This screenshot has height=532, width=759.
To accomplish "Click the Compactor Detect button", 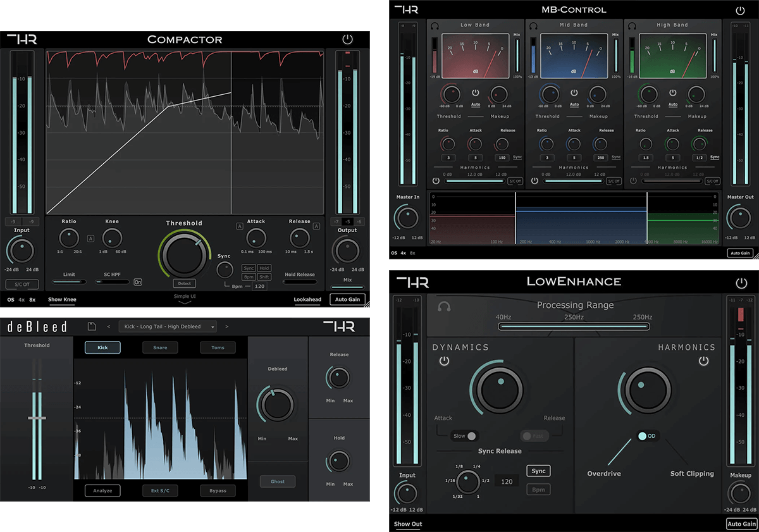I will pyautogui.click(x=185, y=283).
